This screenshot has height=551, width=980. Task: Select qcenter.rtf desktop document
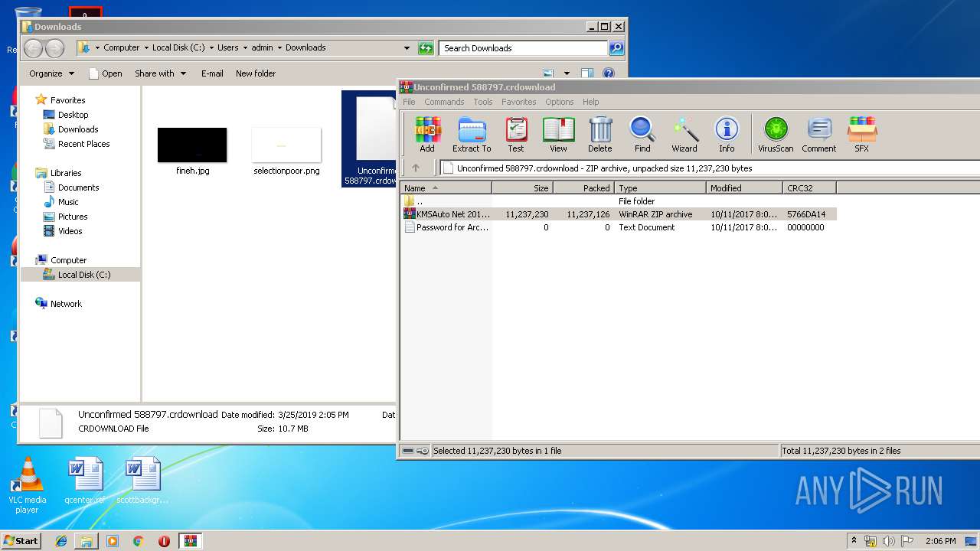pyautogui.click(x=84, y=481)
